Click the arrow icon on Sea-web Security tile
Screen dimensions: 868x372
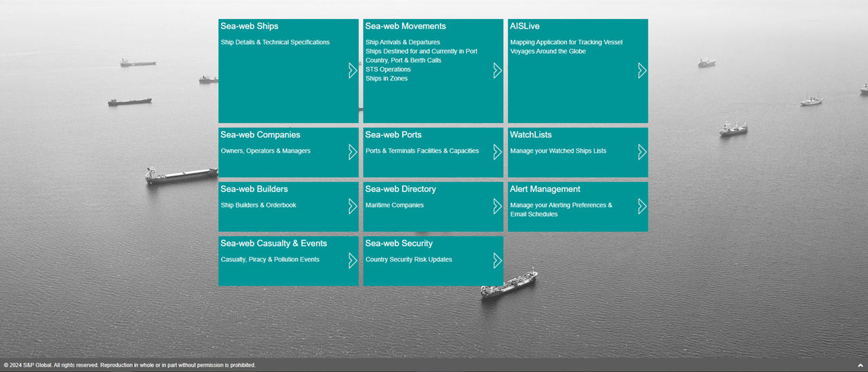click(x=497, y=261)
